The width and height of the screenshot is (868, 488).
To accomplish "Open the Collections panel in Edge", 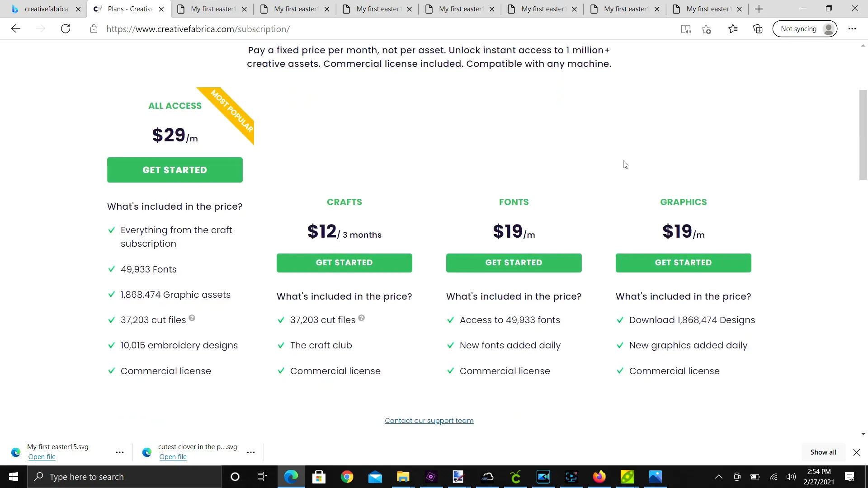I will coord(758,29).
